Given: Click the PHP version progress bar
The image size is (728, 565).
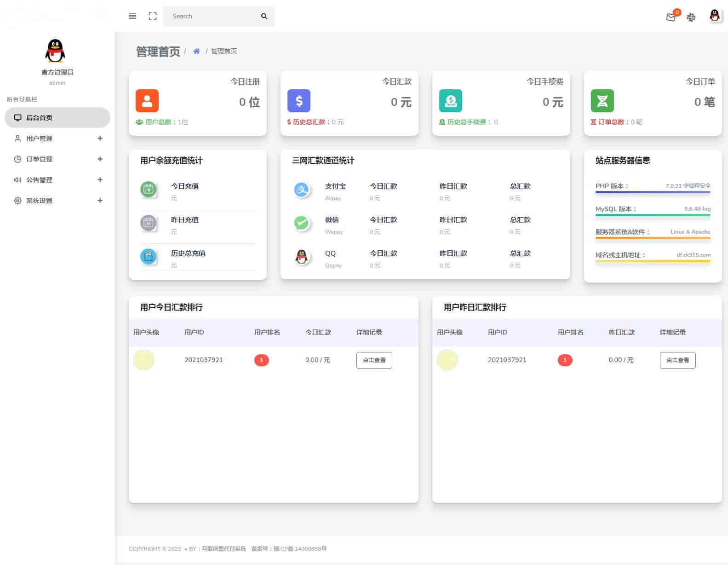Looking at the screenshot, I should [653, 192].
